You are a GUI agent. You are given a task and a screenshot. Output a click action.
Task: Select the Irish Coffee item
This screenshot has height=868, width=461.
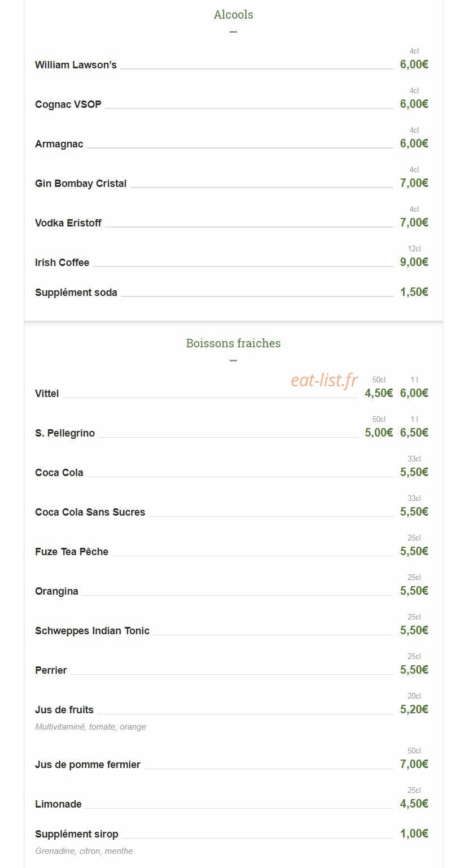[x=62, y=263]
